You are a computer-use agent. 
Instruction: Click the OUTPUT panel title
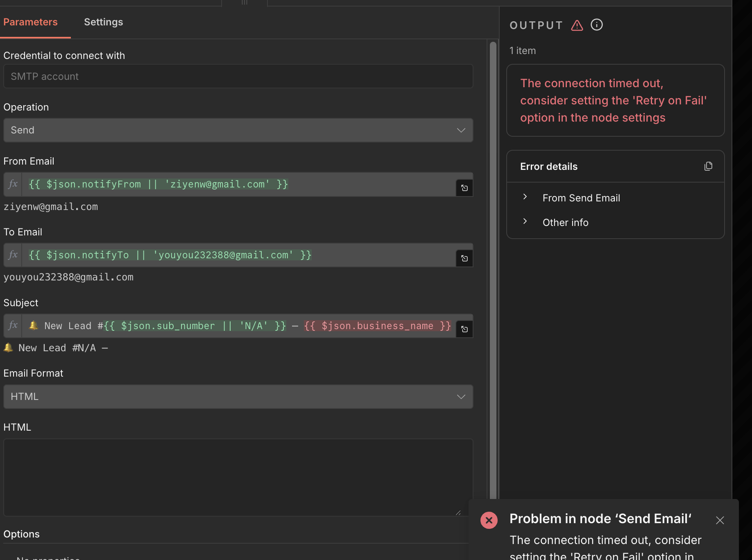536,25
